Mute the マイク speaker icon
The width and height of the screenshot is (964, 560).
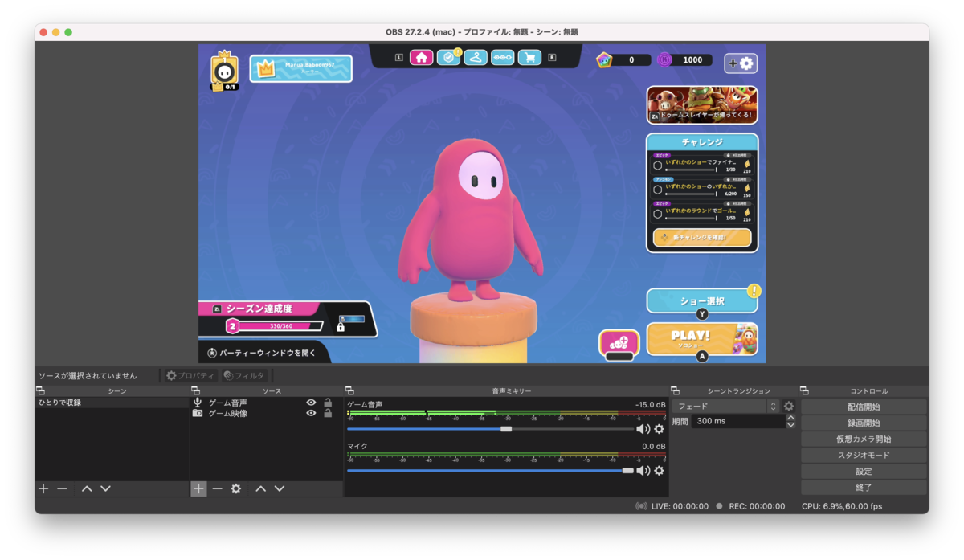coord(643,470)
